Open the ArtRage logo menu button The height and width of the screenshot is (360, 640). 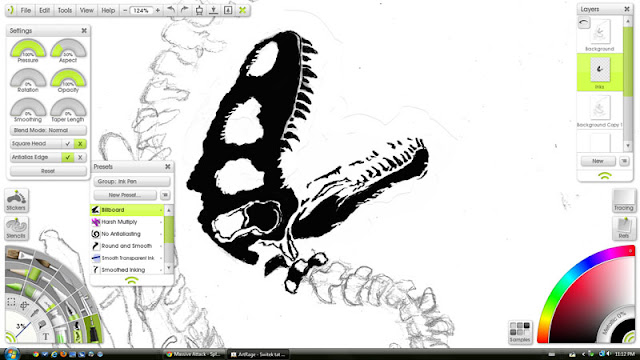[11, 10]
